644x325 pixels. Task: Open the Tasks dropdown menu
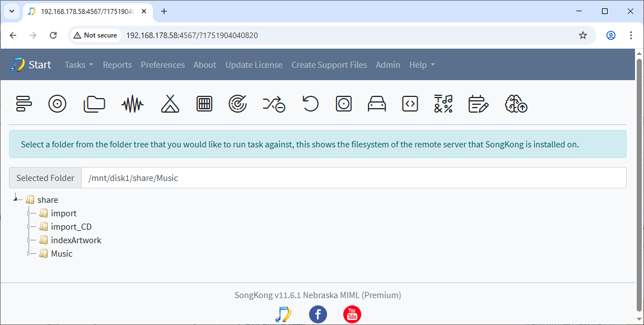pyautogui.click(x=80, y=65)
